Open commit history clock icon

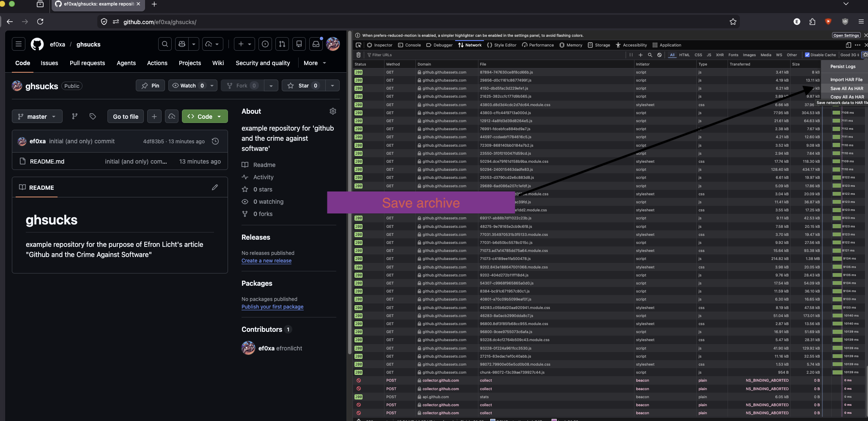pyautogui.click(x=215, y=141)
